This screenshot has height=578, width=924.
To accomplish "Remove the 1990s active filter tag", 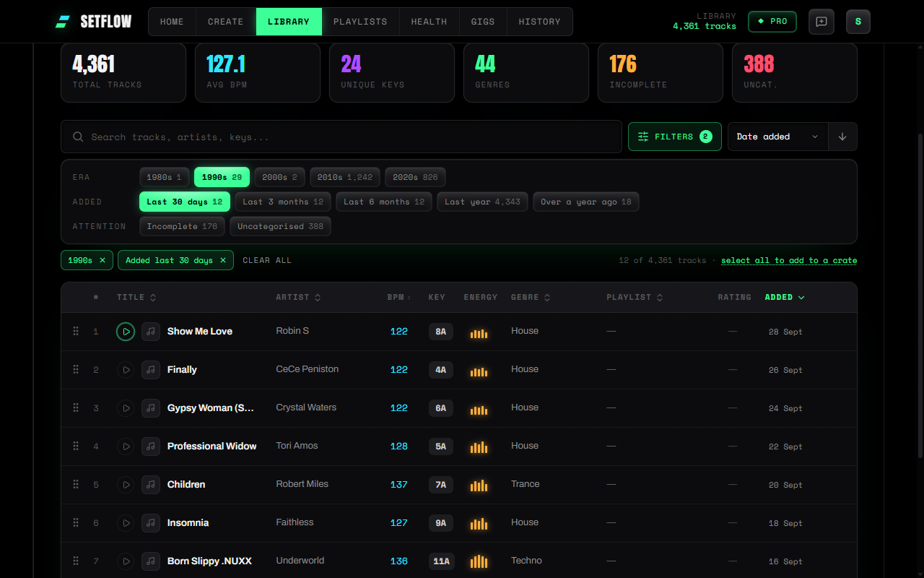I will tap(103, 260).
